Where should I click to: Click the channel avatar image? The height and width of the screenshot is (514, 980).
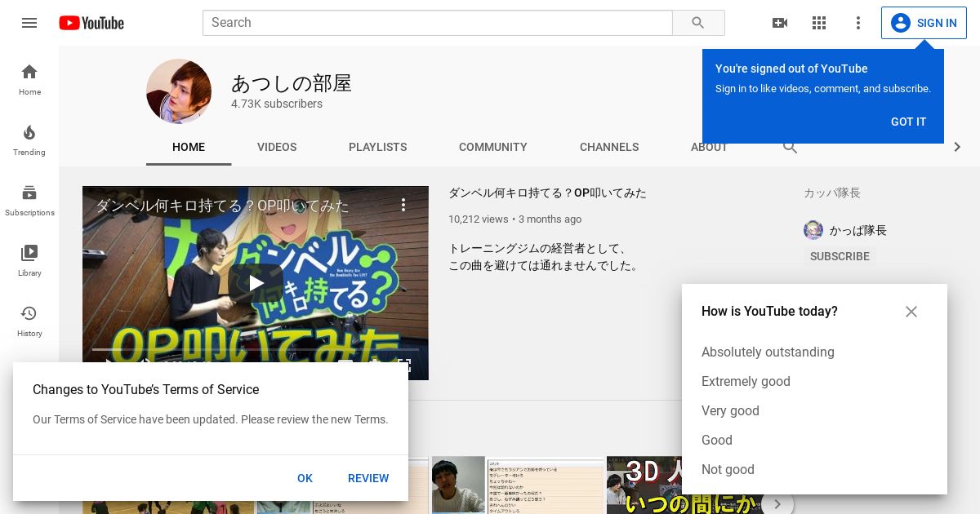pyautogui.click(x=179, y=91)
